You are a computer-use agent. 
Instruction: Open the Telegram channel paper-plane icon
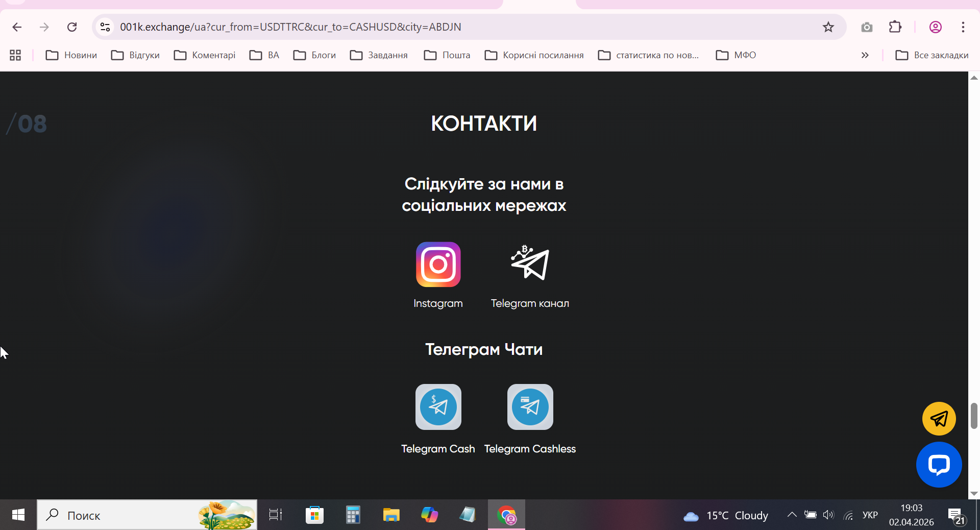click(x=530, y=263)
